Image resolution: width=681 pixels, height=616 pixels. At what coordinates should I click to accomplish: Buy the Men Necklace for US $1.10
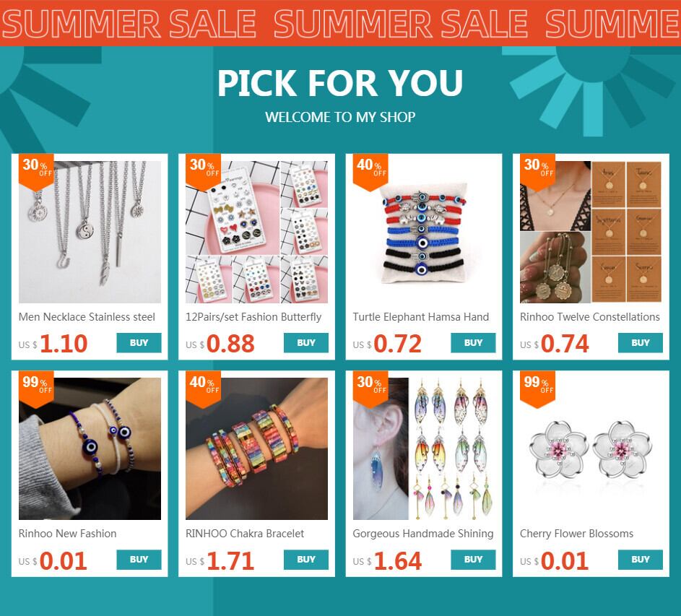(139, 343)
